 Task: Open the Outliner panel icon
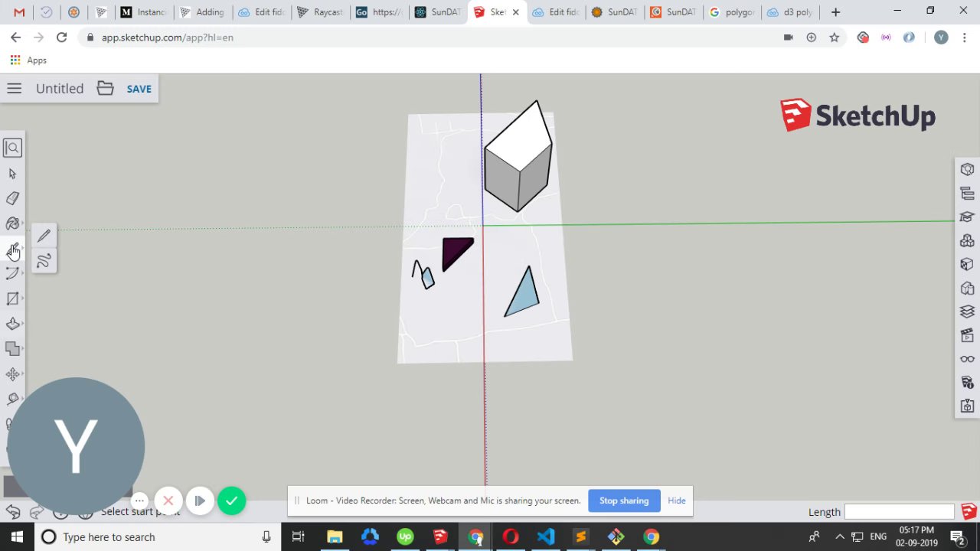[967, 194]
